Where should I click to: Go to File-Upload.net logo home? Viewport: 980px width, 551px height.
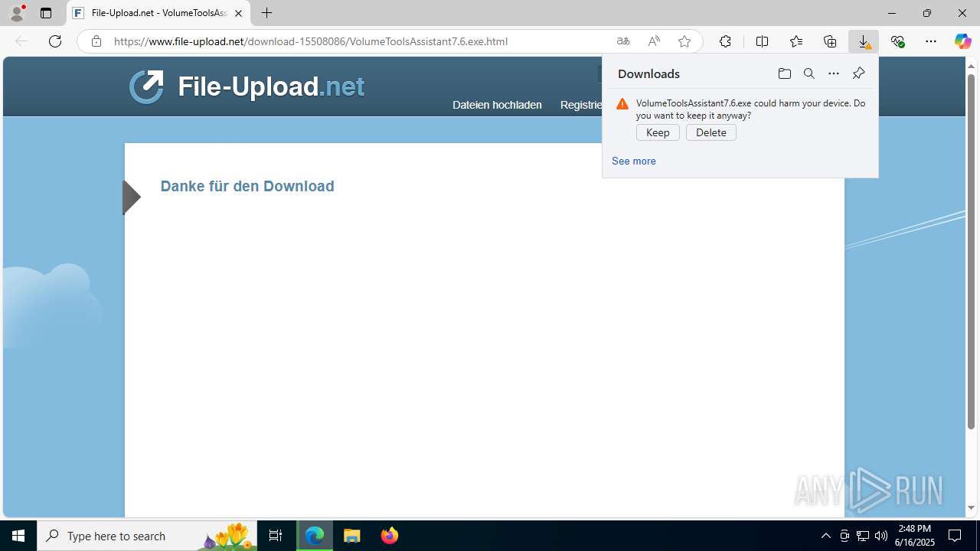[247, 86]
